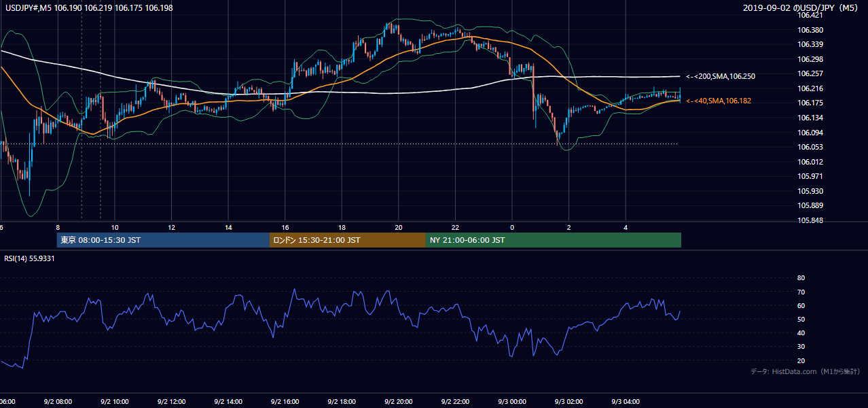Click price axis value 105.848
This screenshot has height=408, width=868.
pos(809,220)
